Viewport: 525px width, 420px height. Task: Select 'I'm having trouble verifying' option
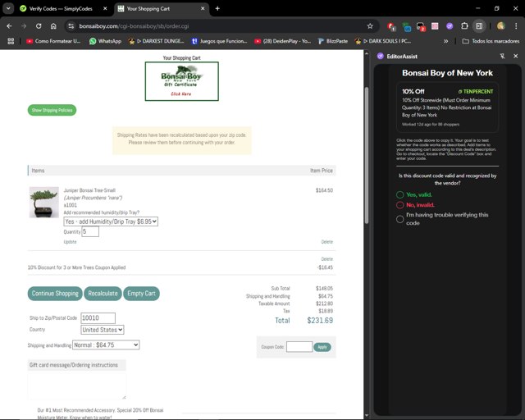click(x=399, y=219)
